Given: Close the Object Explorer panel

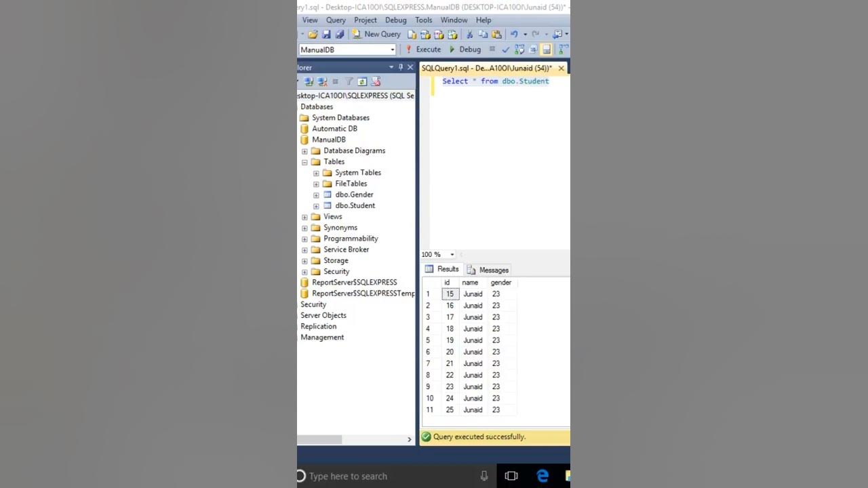Looking at the screenshot, I should (410, 67).
